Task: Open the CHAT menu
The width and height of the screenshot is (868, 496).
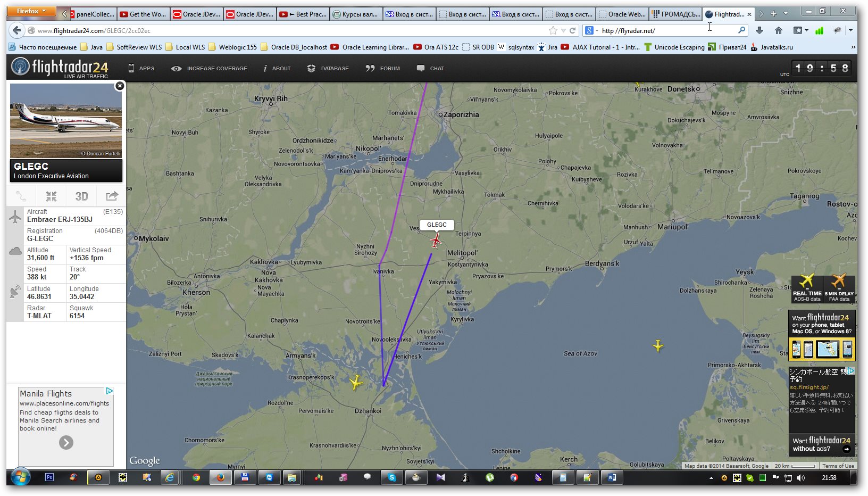Action: [x=430, y=68]
